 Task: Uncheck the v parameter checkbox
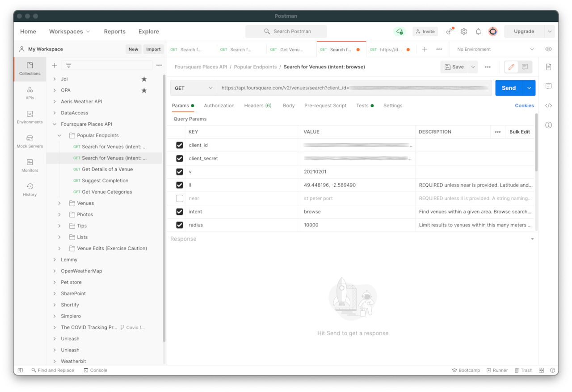coord(180,172)
